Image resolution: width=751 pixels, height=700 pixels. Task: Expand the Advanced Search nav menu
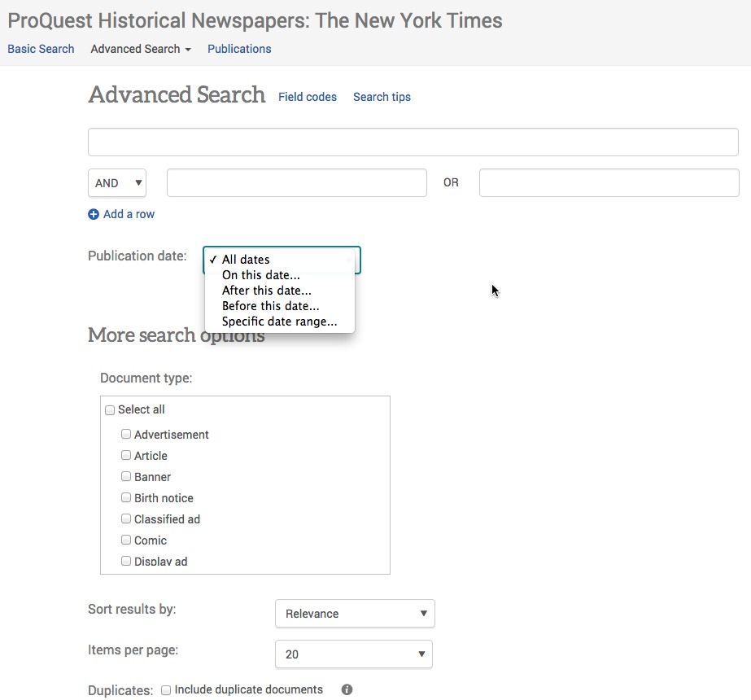tap(141, 49)
